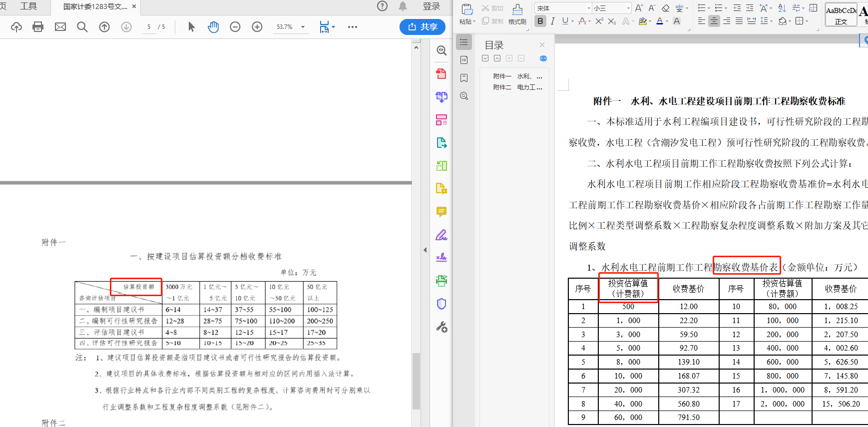868x427 pixels.
Task: Open the More tools wrench icon
Action: pos(441,327)
